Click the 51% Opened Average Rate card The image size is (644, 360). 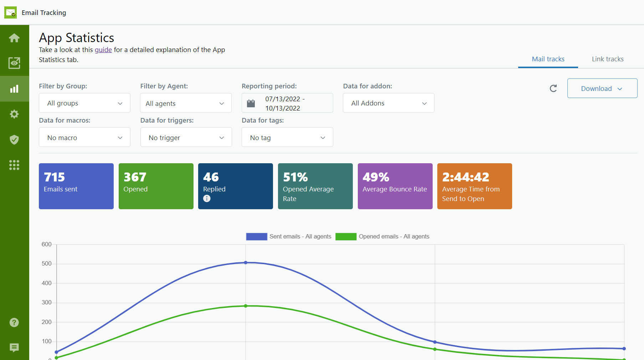click(x=315, y=186)
